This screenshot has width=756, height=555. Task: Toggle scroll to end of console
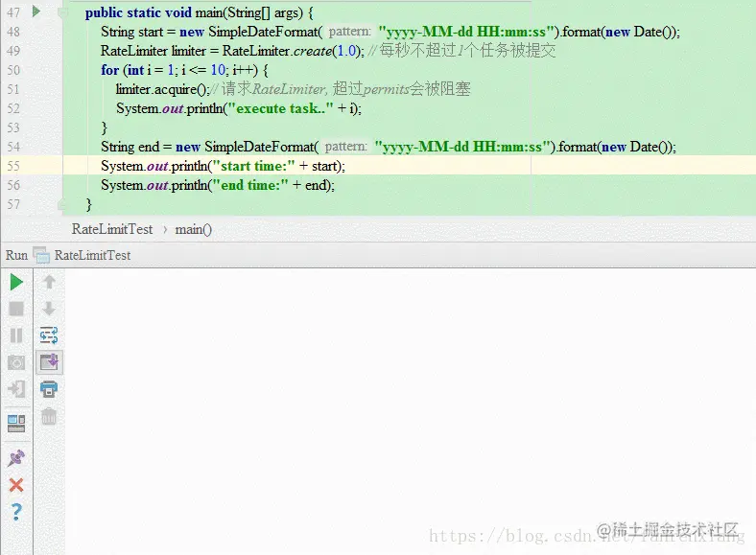coord(49,361)
